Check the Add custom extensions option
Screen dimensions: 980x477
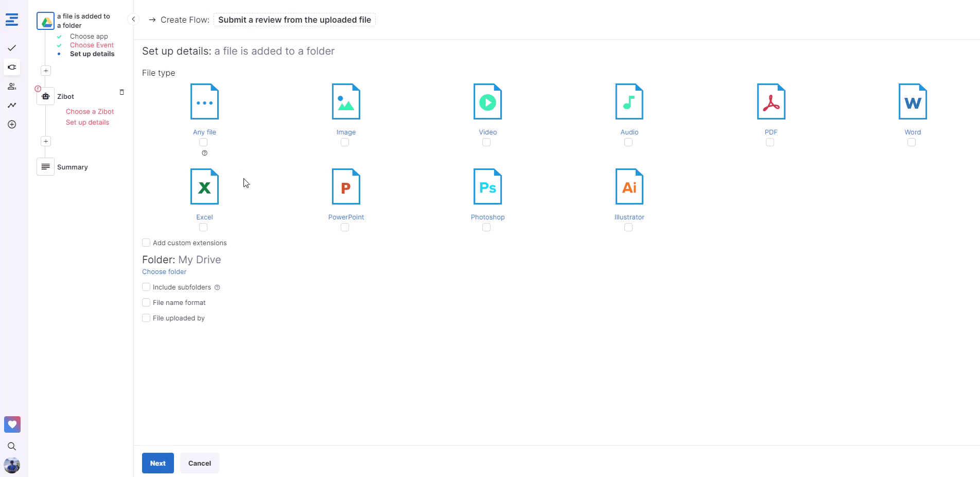click(146, 243)
